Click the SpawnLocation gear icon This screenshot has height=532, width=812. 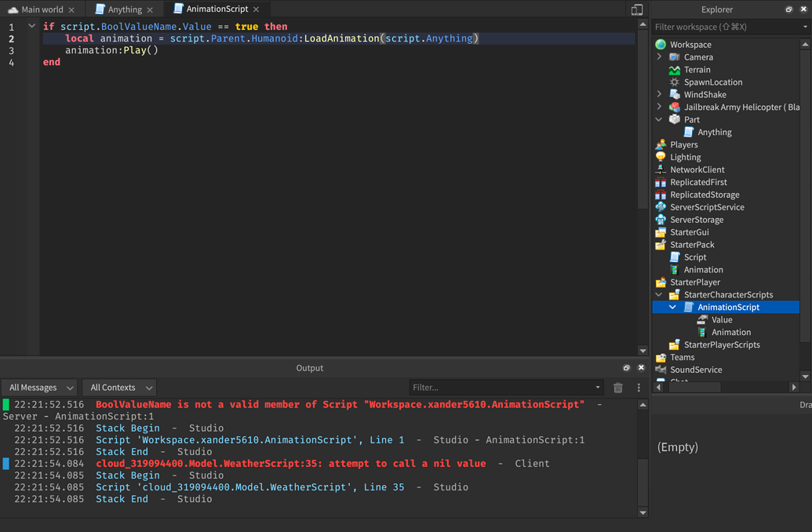pos(674,82)
